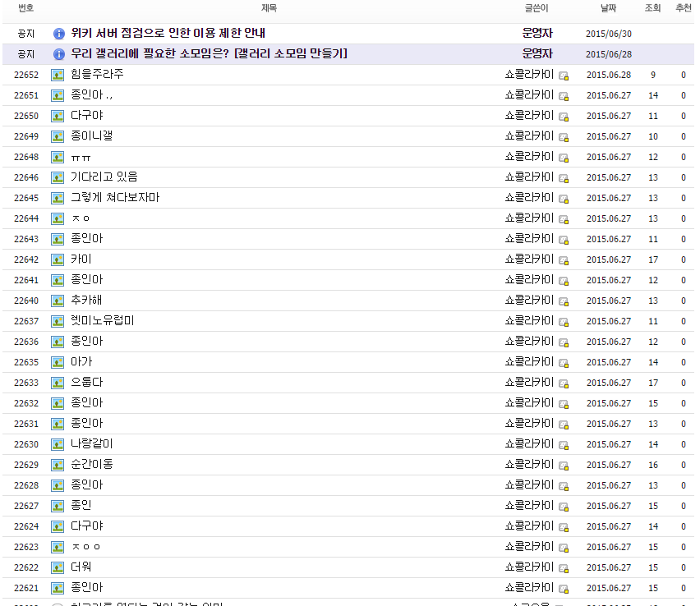Click the image icon for post 22645
Screen dimensions: 700x606
point(58,198)
